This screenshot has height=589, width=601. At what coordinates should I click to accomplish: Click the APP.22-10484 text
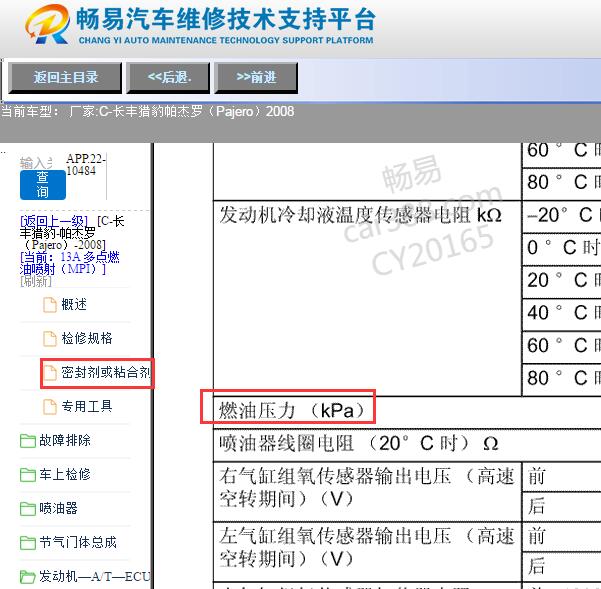click(86, 164)
